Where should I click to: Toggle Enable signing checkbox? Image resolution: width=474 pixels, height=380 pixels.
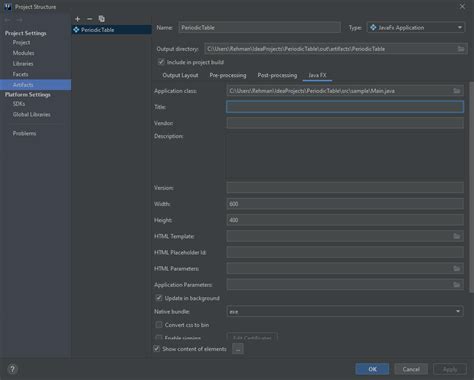[x=159, y=338]
